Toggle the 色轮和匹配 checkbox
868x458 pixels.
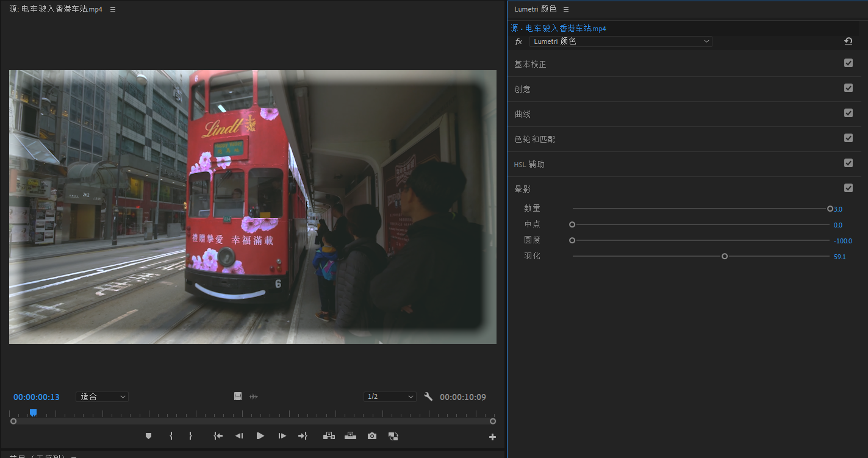848,138
